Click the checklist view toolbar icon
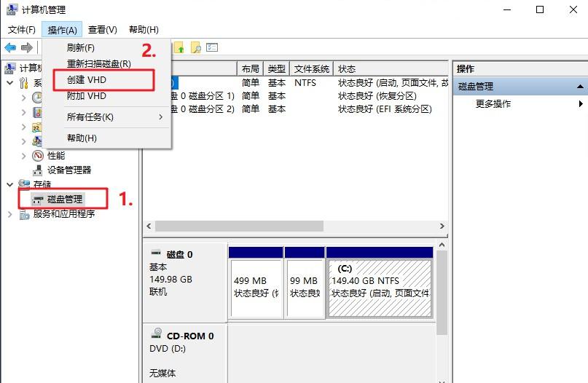 point(212,47)
